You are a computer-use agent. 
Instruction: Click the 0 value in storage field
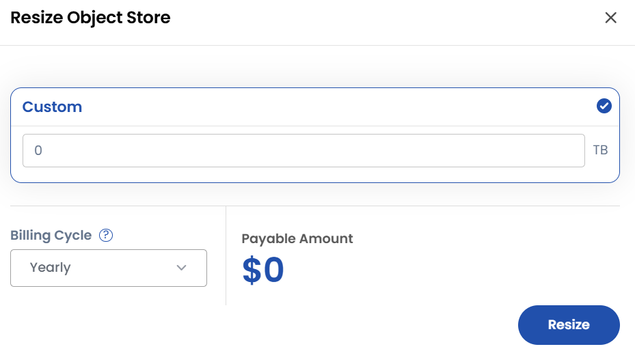[x=38, y=150]
